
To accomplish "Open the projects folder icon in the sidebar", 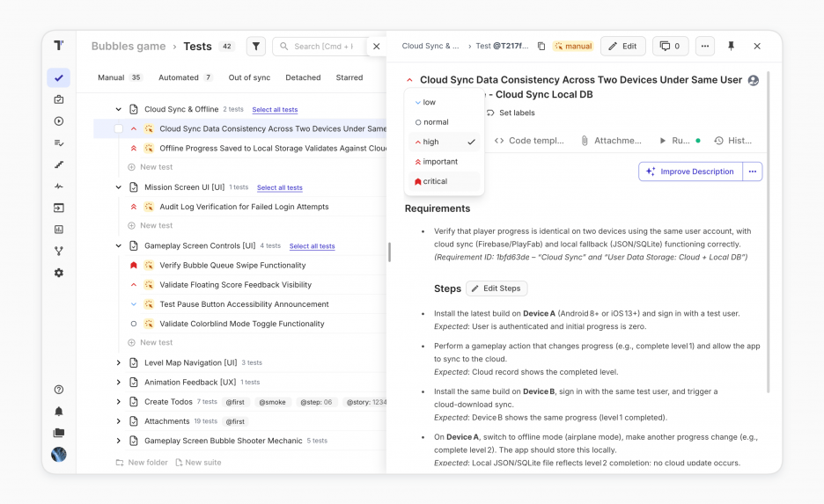I will click(x=59, y=433).
